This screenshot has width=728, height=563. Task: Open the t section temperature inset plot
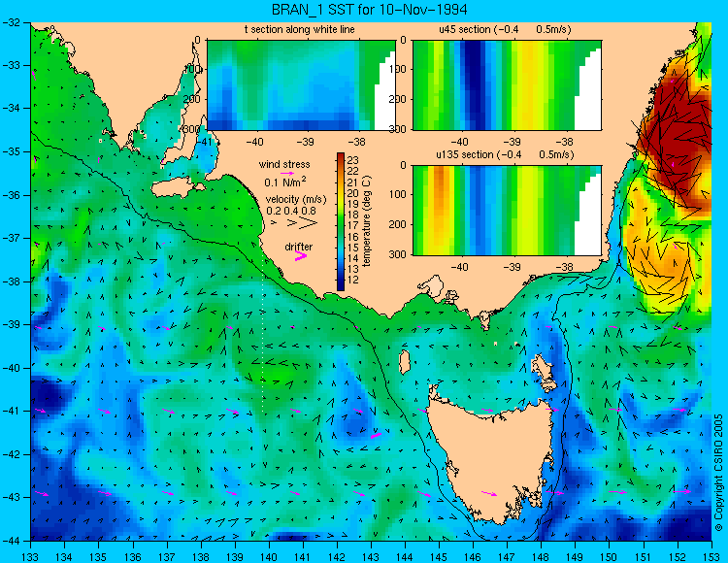click(x=301, y=85)
